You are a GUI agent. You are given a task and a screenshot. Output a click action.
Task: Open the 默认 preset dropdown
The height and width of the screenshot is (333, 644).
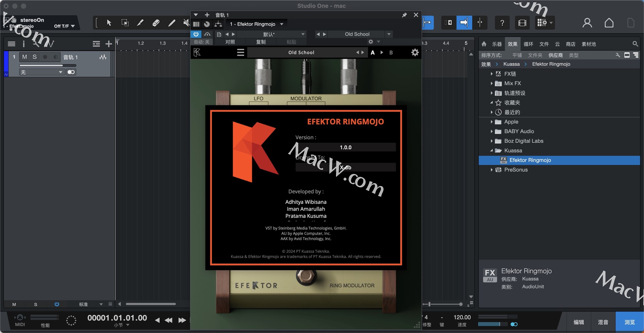[303, 34]
